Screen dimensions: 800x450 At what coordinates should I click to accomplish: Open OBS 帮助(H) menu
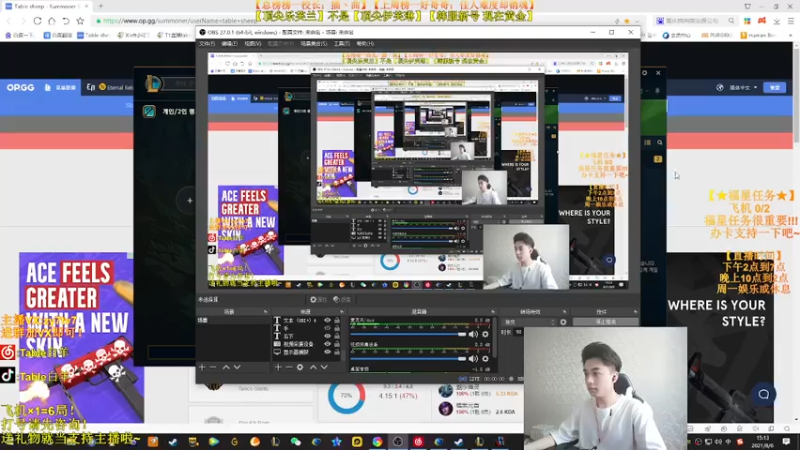point(365,44)
